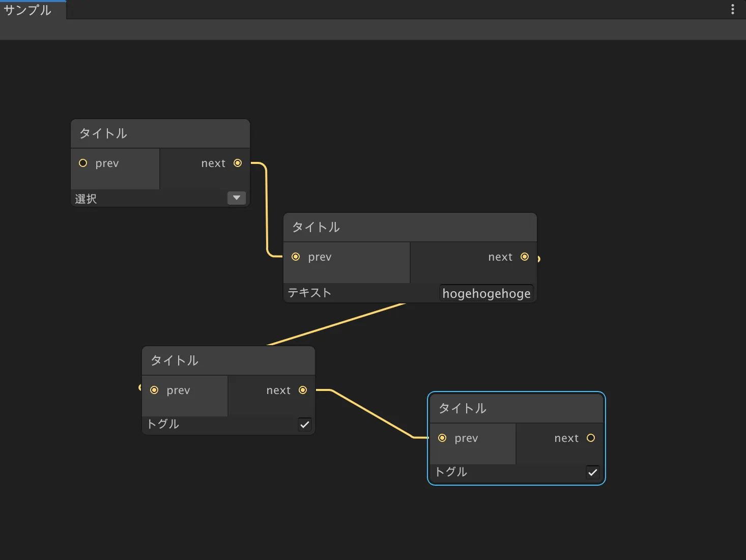Click the prev port on the 選択 node
This screenshot has height=560, width=746.
83,163
